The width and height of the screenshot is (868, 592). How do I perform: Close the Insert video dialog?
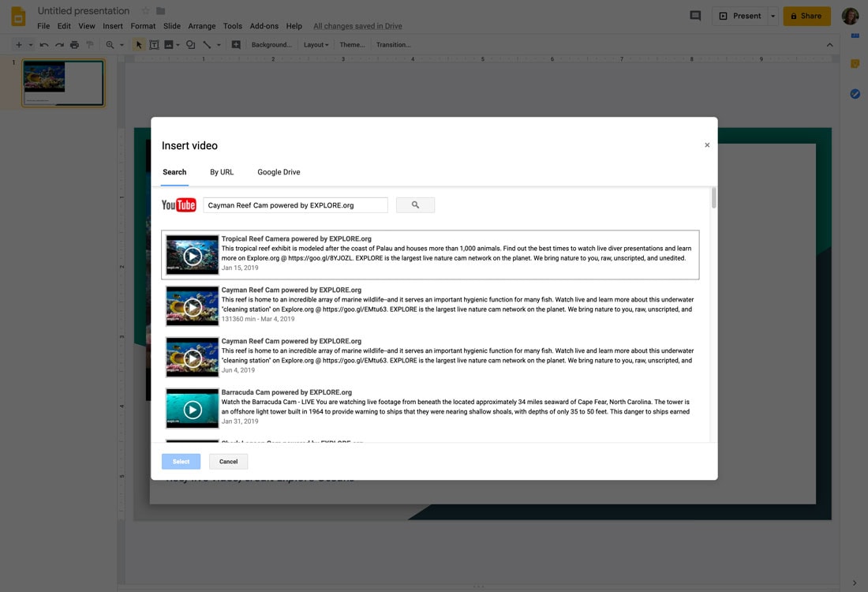coord(707,145)
